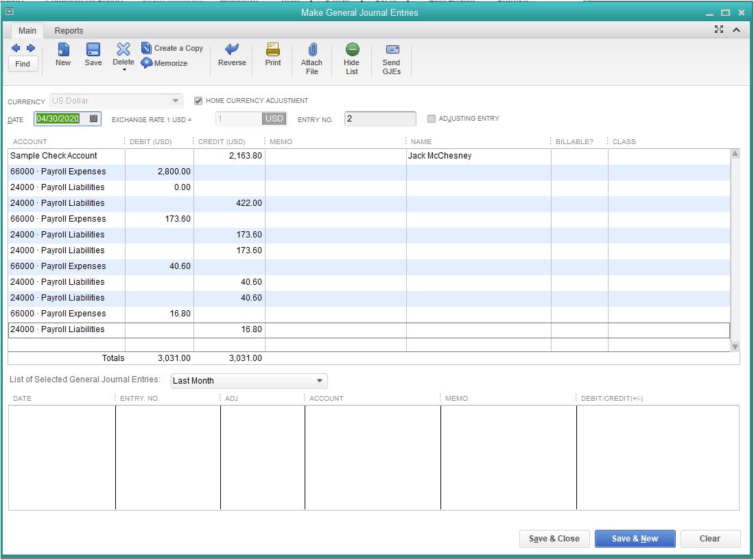Toggle Home Currency Adjustment checkbox
Viewport: 754px width, 560px height.
198,101
